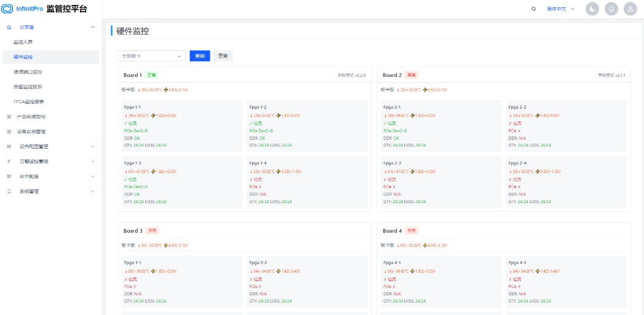
Task: Click the icon beside 设备实例管理
Action: (9, 131)
